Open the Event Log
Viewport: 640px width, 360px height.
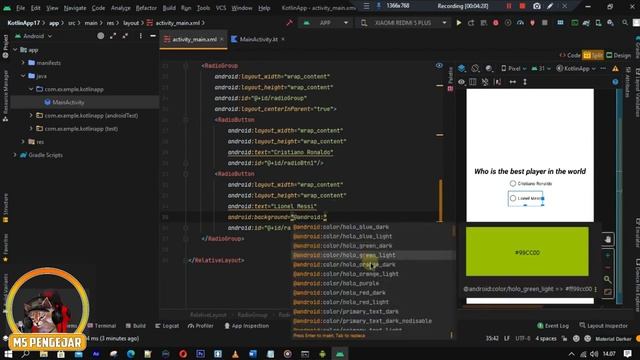[x=553, y=326]
